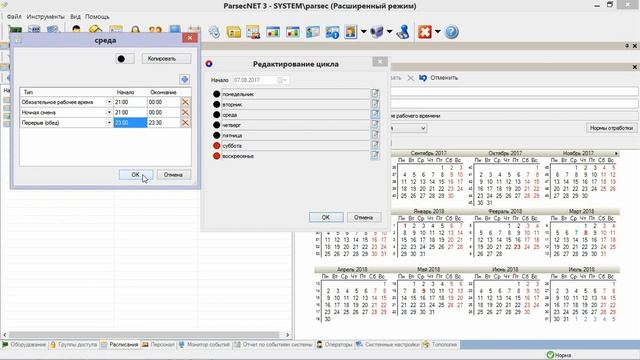The image size is (640, 360).
Task: Click the red marker next to воскресенье
Action: [216, 156]
